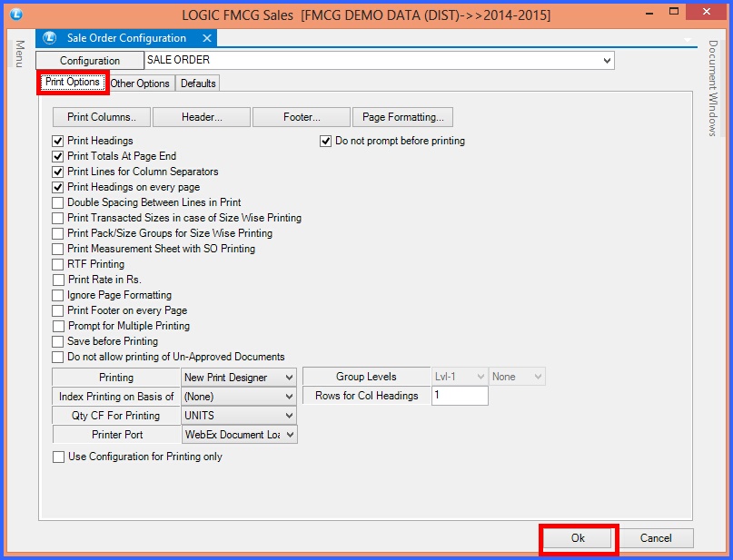The width and height of the screenshot is (733, 560).
Task: Maximize the LOGIC FMCG Sales window
Action: point(674,12)
